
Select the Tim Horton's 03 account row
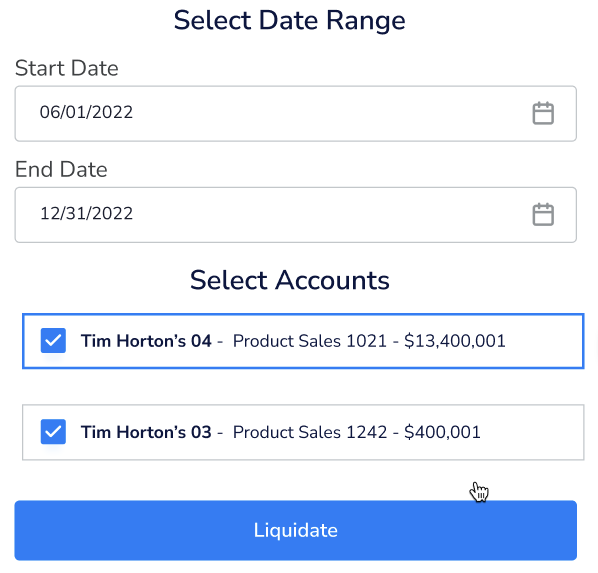coord(303,432)
